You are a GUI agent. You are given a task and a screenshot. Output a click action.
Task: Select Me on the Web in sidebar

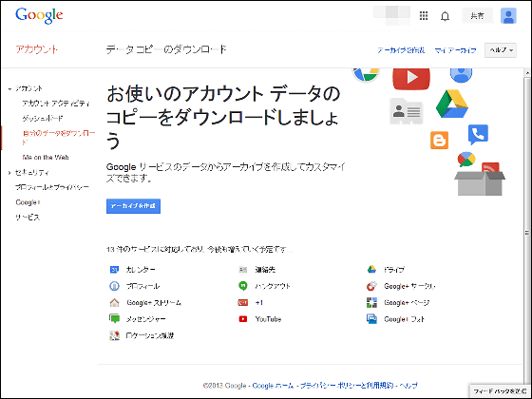click(x=46, y=158)
